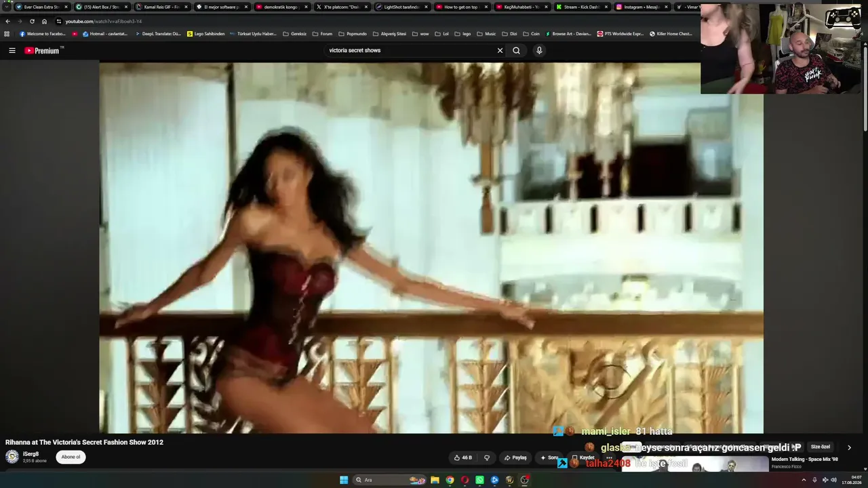Start voice search with the microphone icon

click(539, 50)
